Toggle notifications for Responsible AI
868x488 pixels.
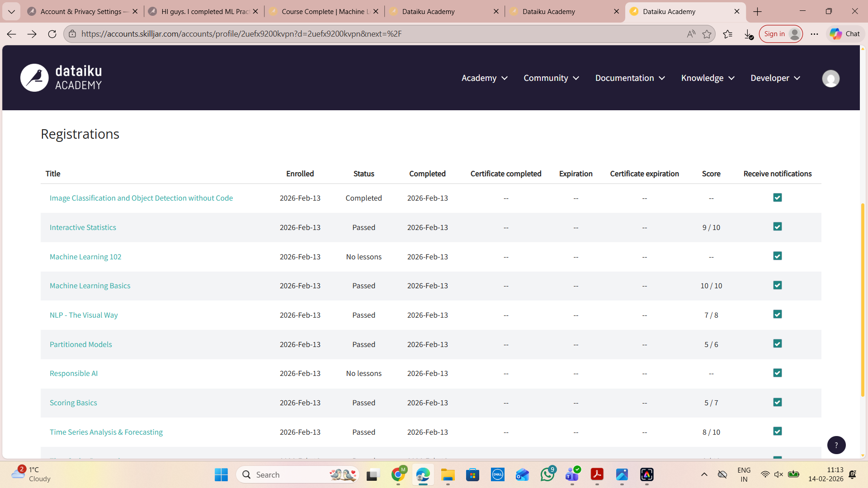pos(777,373)
